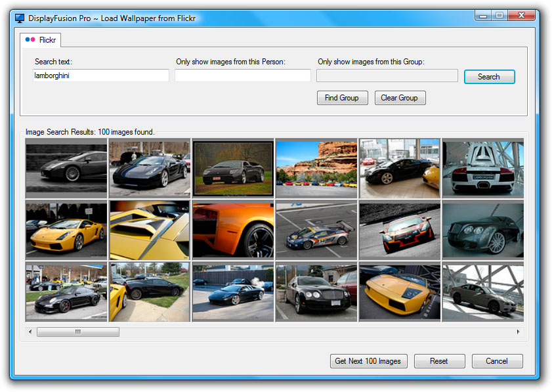Switch to the Flickr tab
The height and width of the screenshot is (392, 552).
[x=41, y=40]
